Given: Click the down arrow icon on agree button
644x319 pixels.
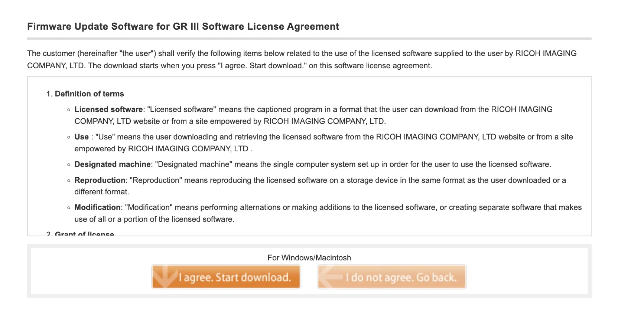Looking at the screenshot, I should coord(166,276).
